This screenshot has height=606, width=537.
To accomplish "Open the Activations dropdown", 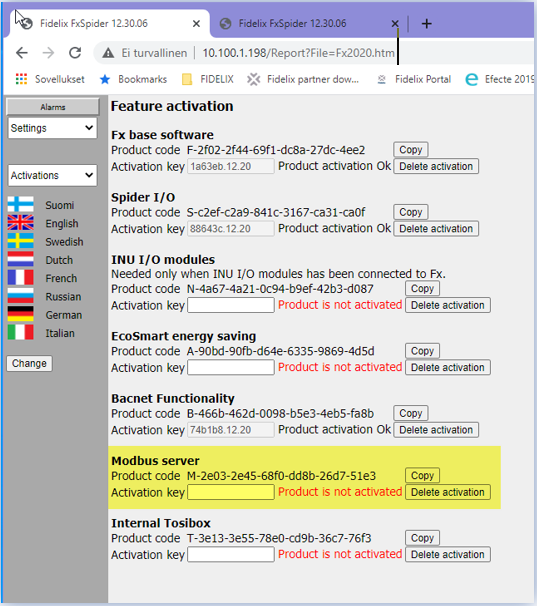I will (52, 175).
